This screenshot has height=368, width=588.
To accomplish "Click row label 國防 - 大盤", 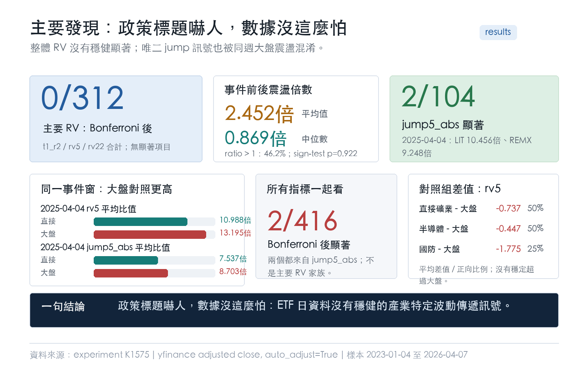I will coord(440,249).
